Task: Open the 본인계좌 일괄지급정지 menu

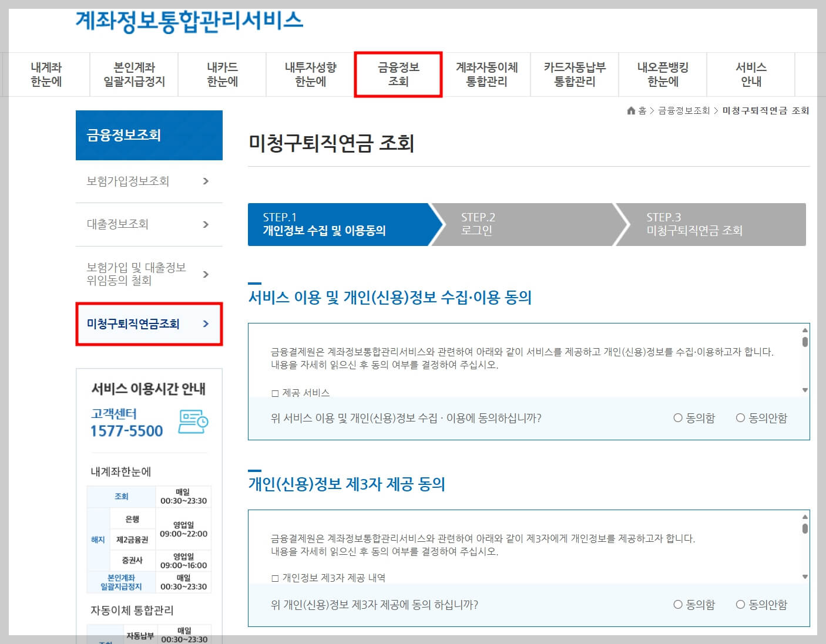Action: tap(134, 75)
